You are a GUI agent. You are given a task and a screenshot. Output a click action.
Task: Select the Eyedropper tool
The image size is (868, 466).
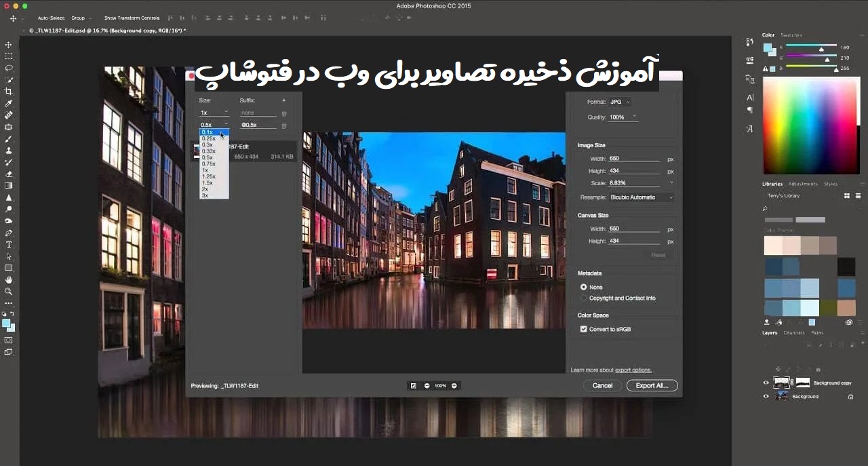(9, 103)
